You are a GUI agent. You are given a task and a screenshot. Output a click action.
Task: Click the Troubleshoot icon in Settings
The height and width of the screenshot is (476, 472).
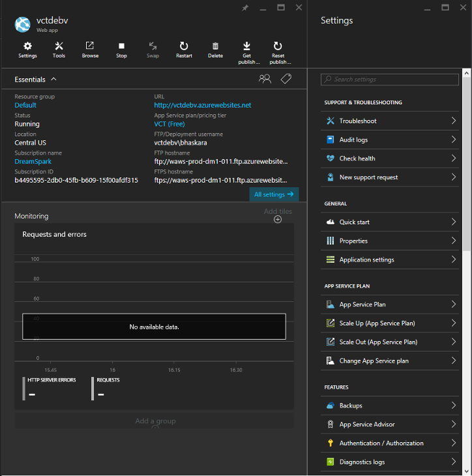331,121
